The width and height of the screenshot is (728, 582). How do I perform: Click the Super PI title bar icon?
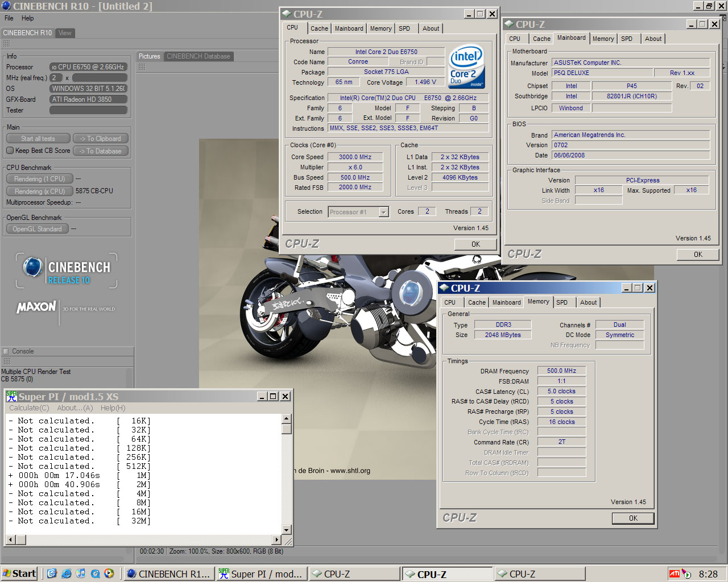click(11, 396)
